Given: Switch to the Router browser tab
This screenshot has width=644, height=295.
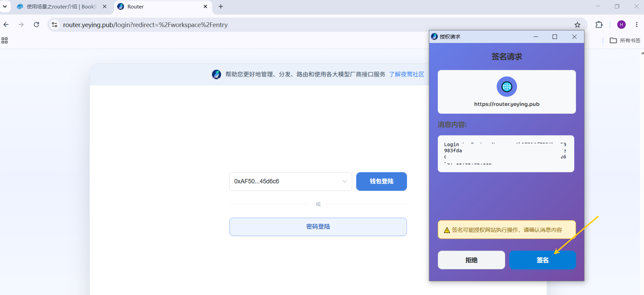Looking at the screenshot, I should pyautogui.click(x=163, y=7).
